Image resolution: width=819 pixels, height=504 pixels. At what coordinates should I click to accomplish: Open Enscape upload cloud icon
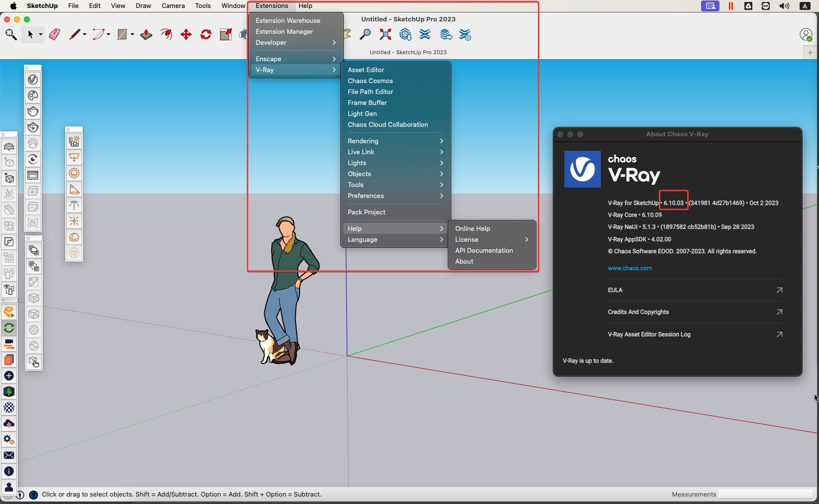(9, 423)
